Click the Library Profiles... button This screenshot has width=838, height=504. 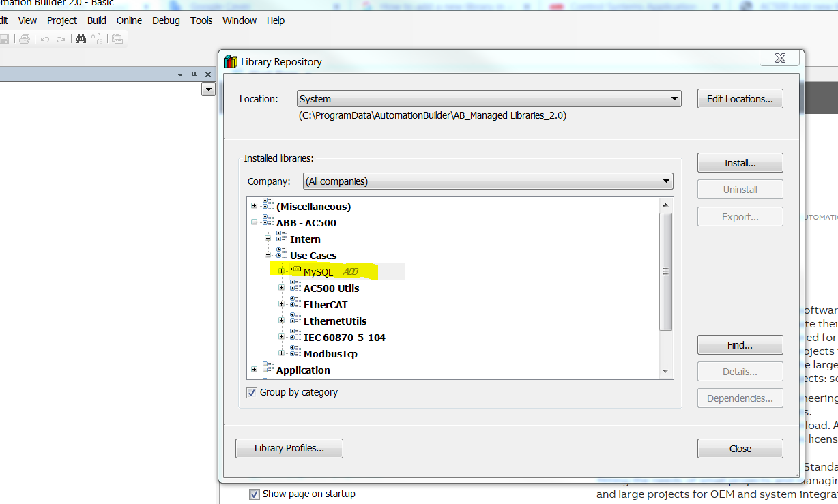289,448
